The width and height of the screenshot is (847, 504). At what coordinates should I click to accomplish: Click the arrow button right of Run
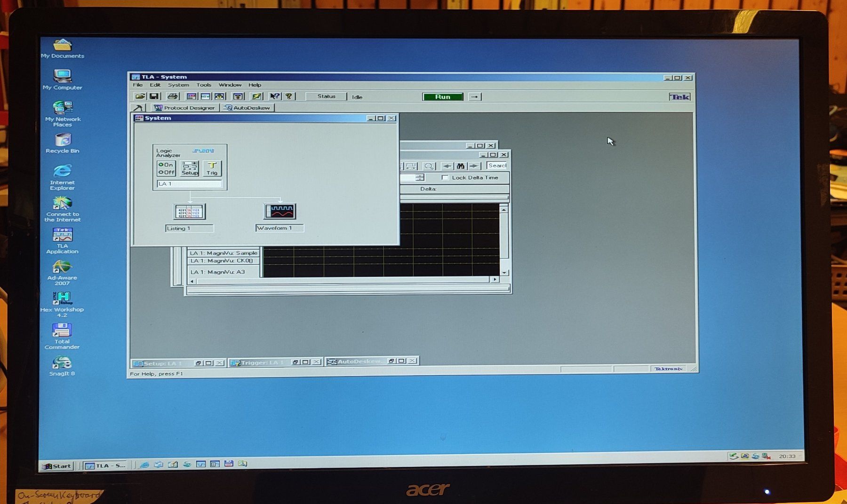click(475, 97)
